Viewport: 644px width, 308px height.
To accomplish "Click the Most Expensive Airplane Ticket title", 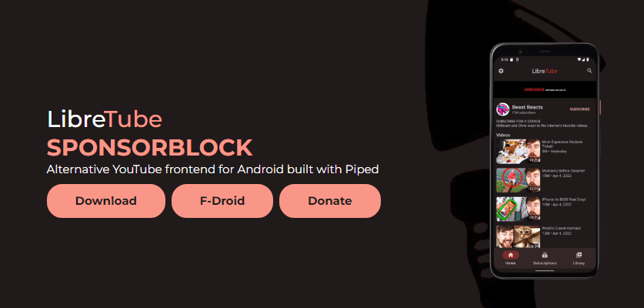I will click(x=562, y=144).
